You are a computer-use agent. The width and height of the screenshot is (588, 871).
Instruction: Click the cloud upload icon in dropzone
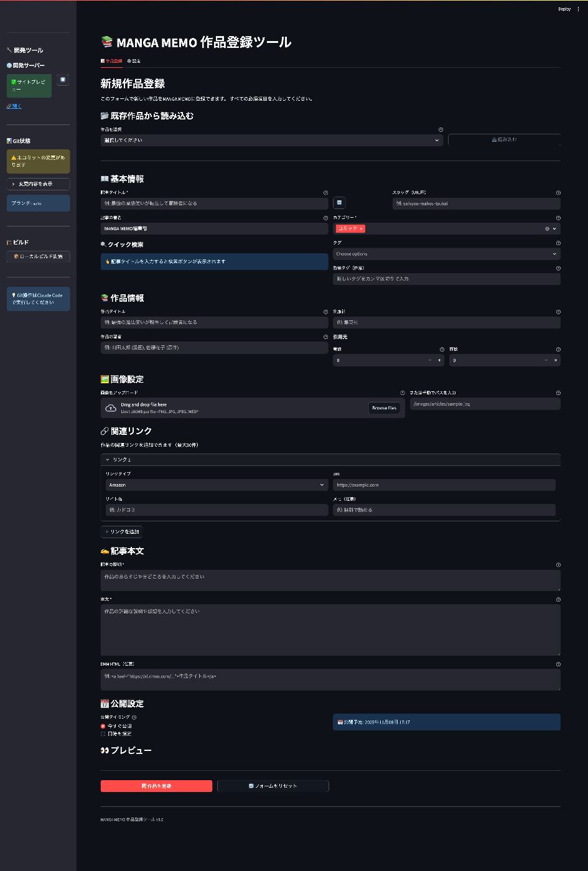coord(111,408)
